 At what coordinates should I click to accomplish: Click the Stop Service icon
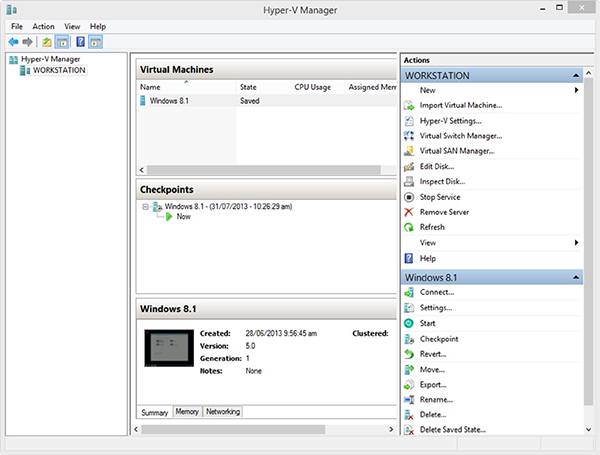tap(409, 197)
